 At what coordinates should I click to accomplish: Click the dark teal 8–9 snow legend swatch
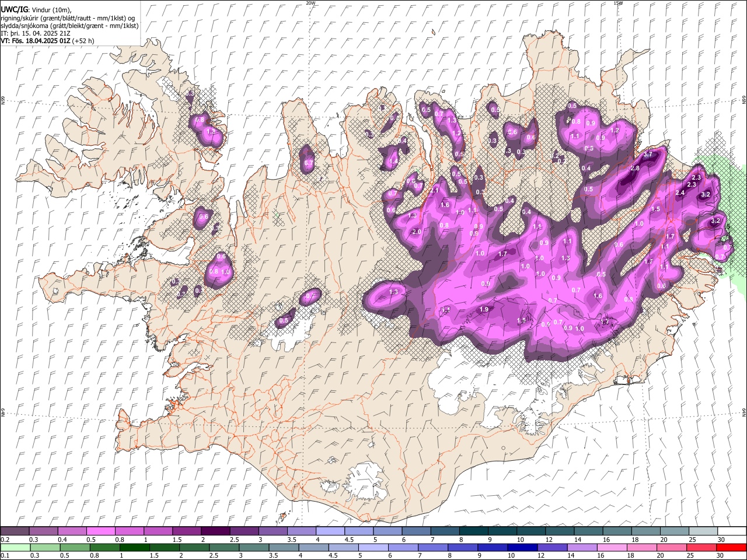click(x=473, y=531)
